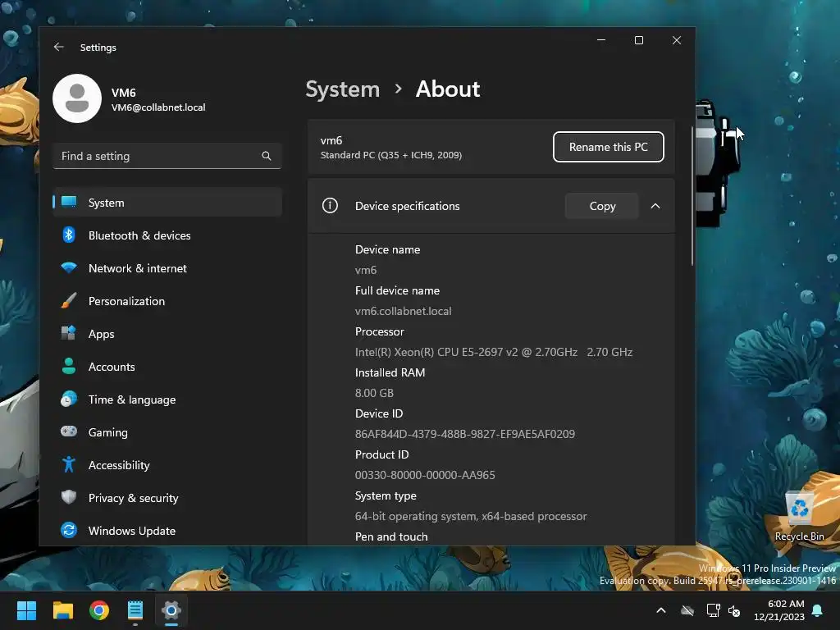Click the Personalization paintbrush icon
The width and height of the screenshot is (840, 630).
point(69,300)
